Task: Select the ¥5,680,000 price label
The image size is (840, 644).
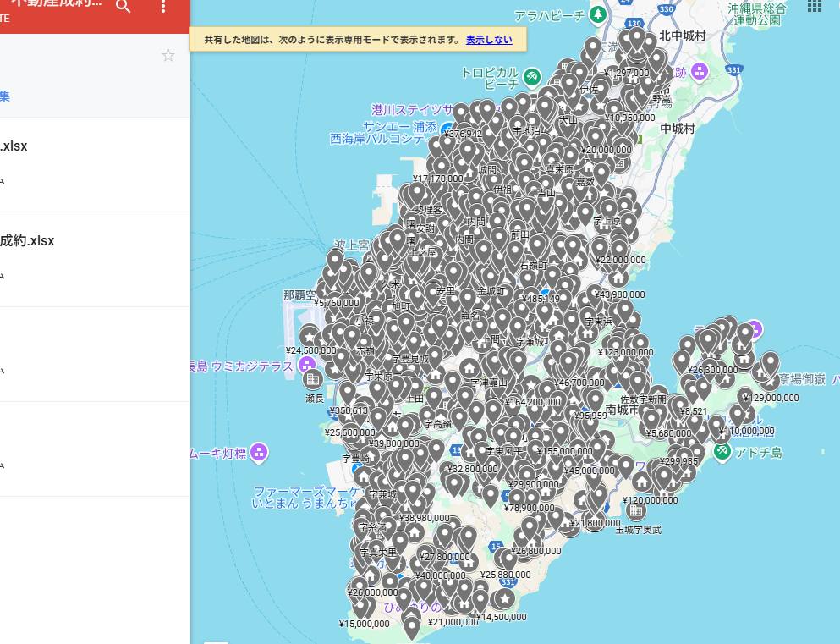Action: [668, 433]
